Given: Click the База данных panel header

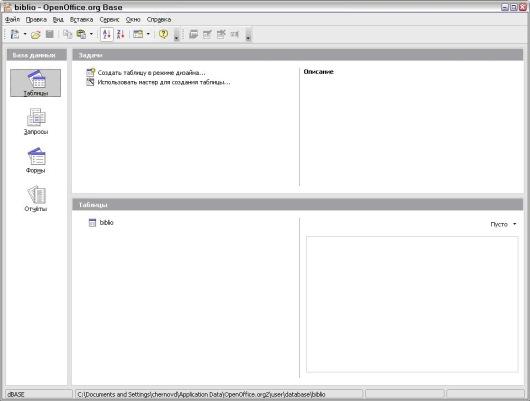Looking at the screenshot, I should [37, 55].
